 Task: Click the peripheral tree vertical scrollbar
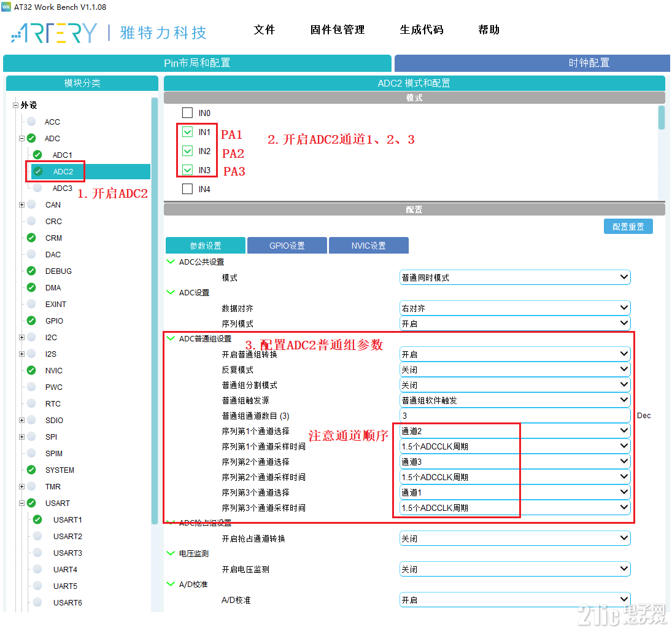point(155,311)
